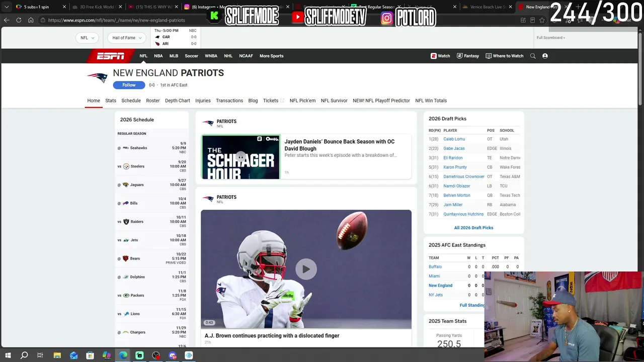Image resolution: width=644 pixels, height=362 pixels.
Task: Open the NFL menu in the ESPN nav
Action: (x=143, y=56)
